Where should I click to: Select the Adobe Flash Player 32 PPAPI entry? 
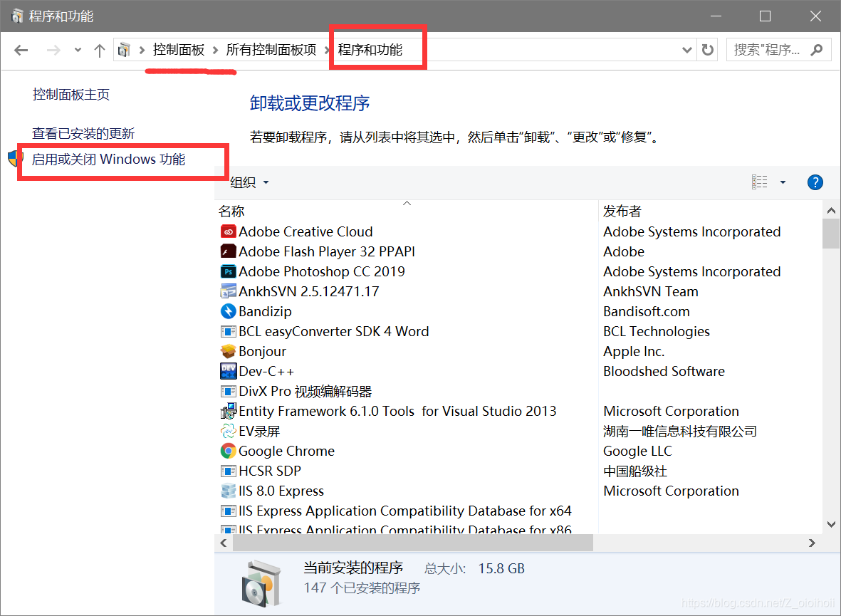(327, 251)
